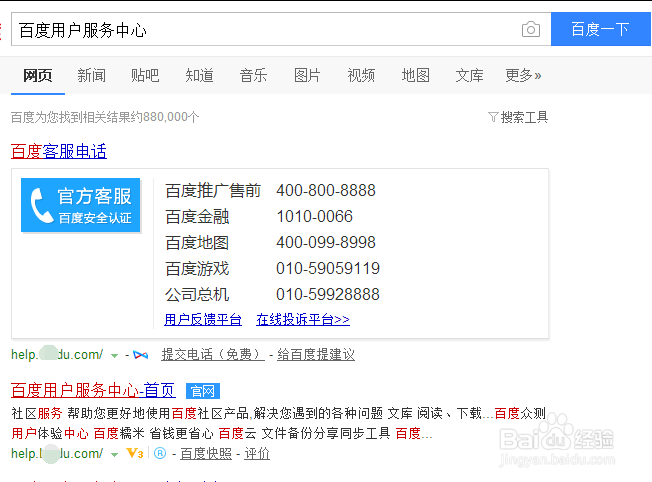Screen dimensions: 652x482
Task: Open the 用户反馈平台 link
Action: (203, 319)
